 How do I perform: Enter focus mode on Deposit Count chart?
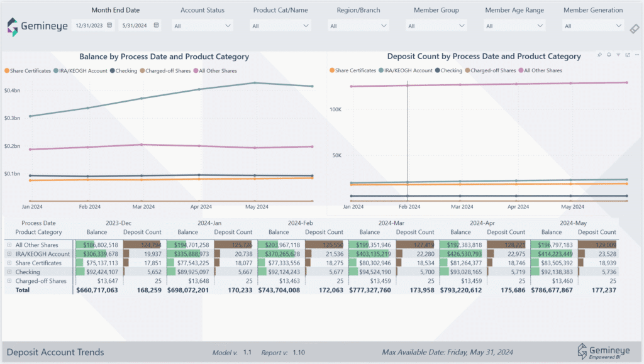[628, 55]
